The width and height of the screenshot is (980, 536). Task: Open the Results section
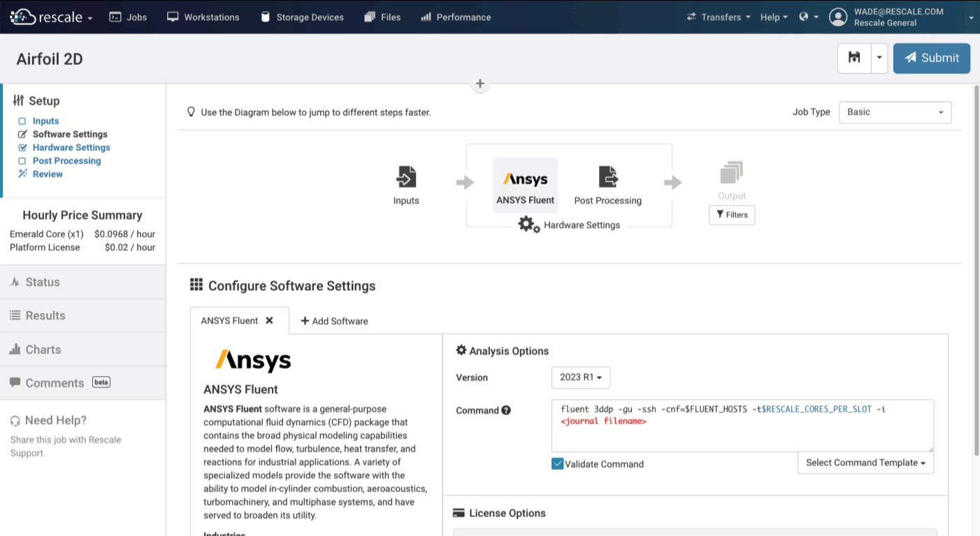tap(83, 316)
